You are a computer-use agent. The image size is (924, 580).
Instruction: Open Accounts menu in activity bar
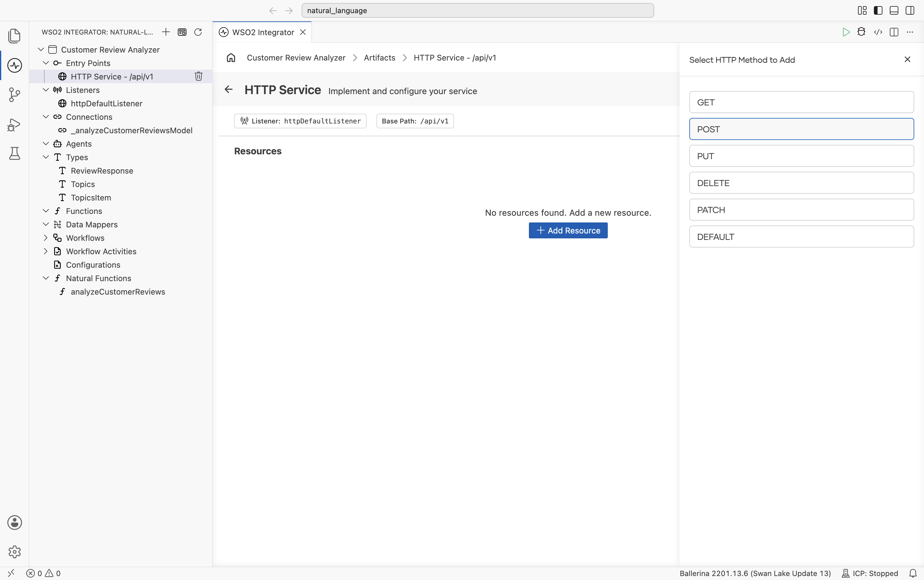14,523
